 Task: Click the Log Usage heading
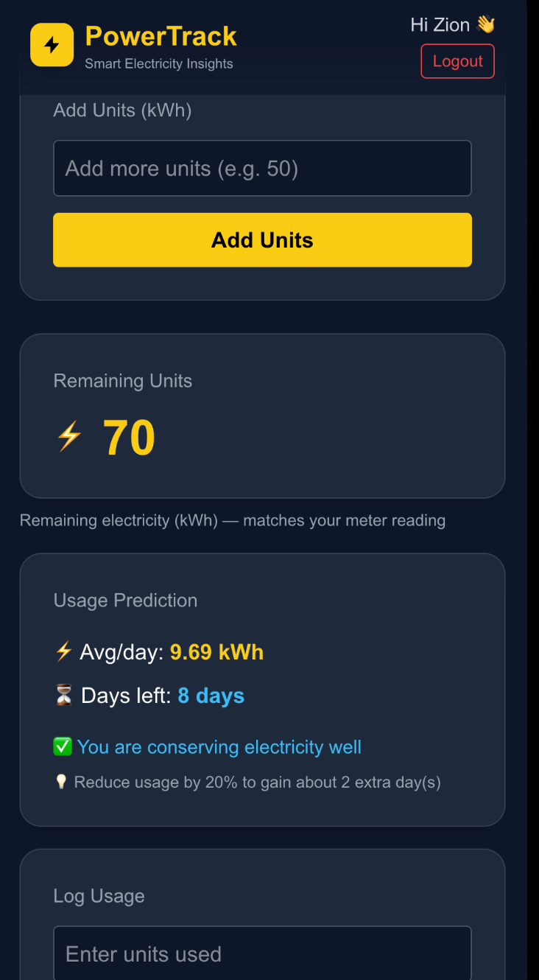[99, 896]
